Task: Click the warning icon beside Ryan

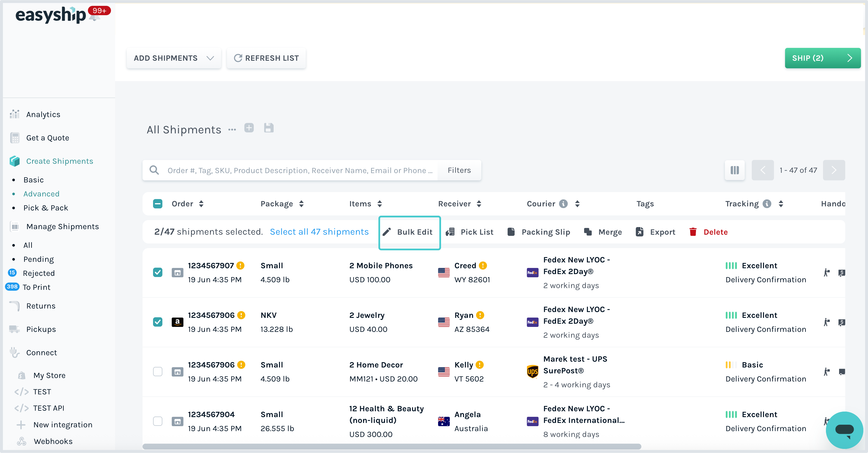Action: point(480,315)
